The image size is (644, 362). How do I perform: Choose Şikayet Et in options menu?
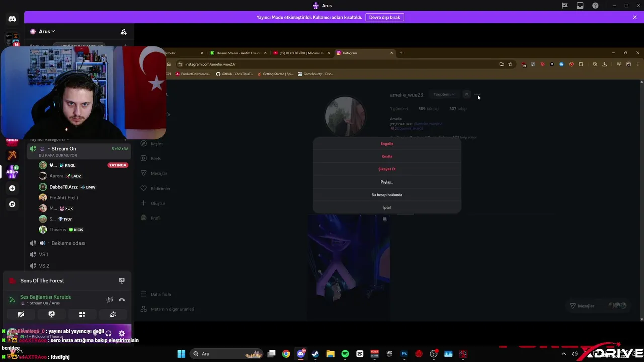tap(387, 169)
